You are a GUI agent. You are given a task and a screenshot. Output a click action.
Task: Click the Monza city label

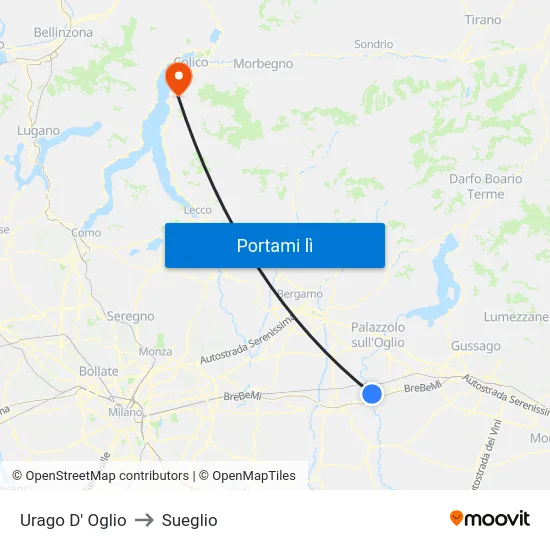(x=156, y=351)
